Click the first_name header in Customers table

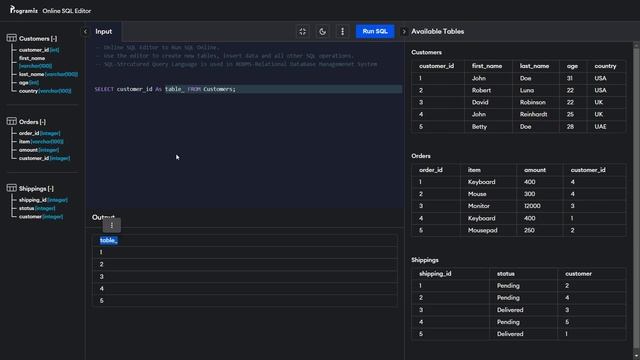click(x=487, y=66)
